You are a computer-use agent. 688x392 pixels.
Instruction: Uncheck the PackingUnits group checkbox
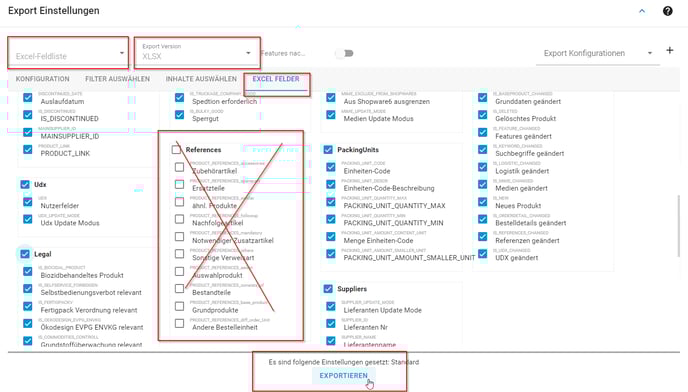[x=328, y=150]
